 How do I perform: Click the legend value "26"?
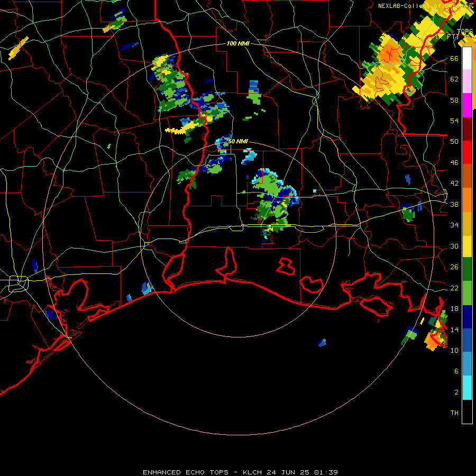pos(454,267)
